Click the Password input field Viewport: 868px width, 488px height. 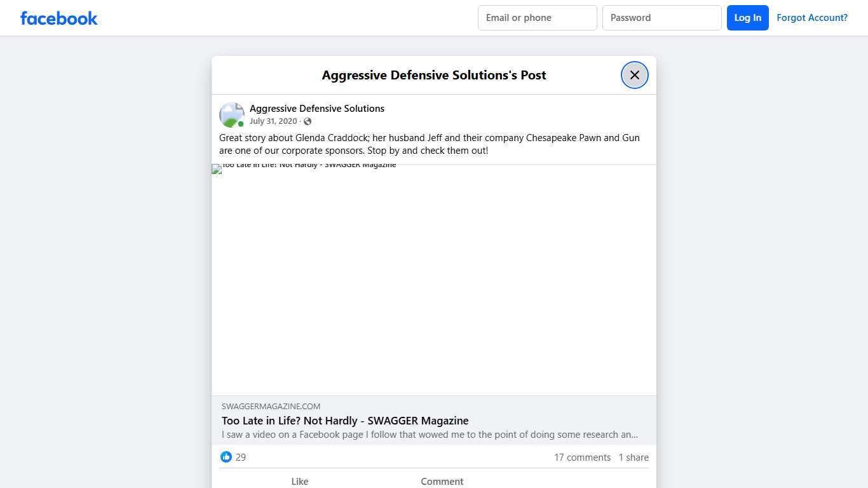pyautogui.click(x=661, y=17)
